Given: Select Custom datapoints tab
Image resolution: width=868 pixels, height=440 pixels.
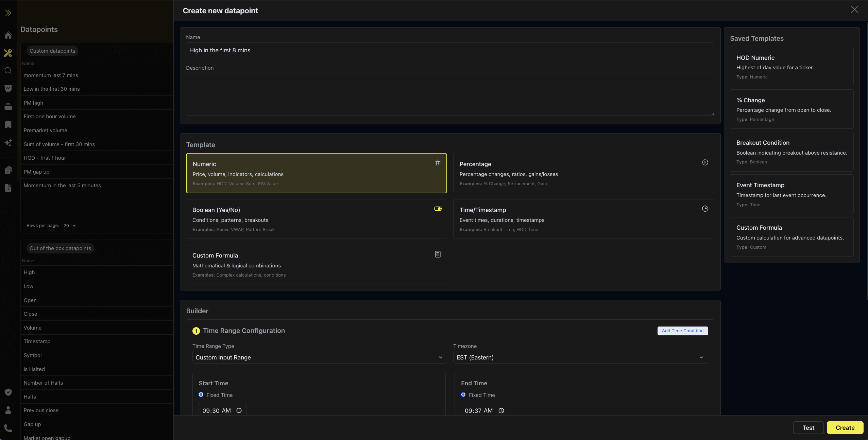Looking at the screenshot, I should tap(52, 51).
